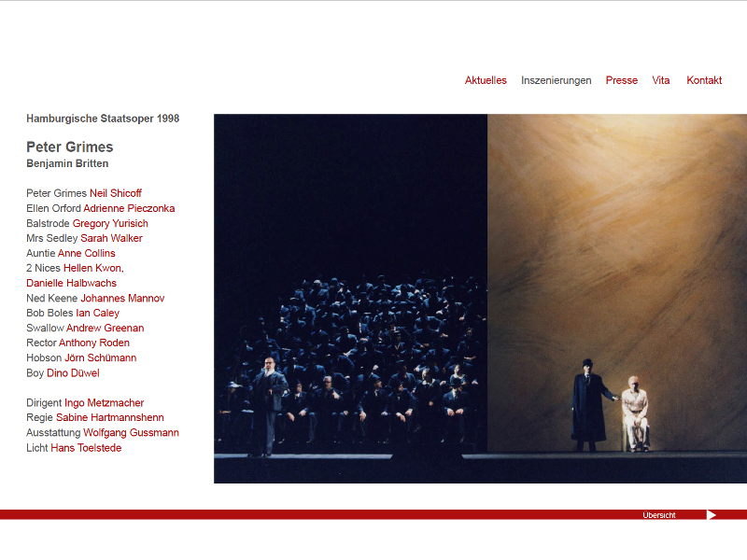Image resolution: width=747 pixels, height=560 pixels.
Task: Click conductor name Ingo Metzmacher
Action: pos(104,403)
